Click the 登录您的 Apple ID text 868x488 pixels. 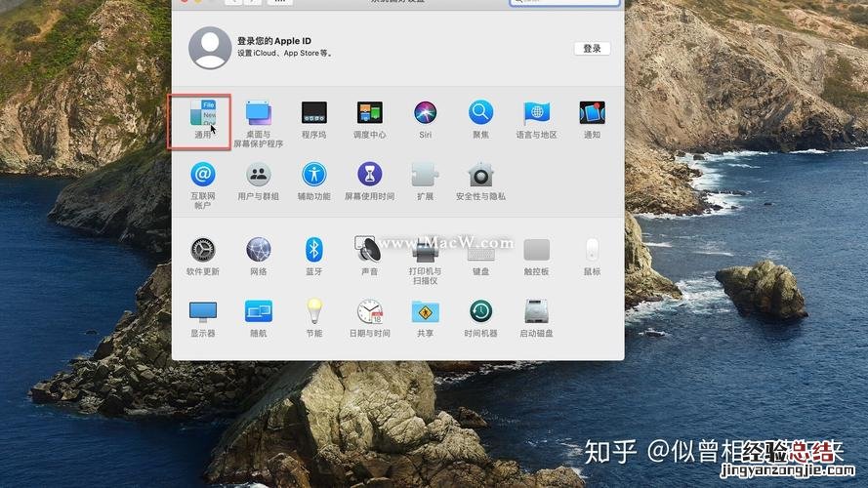tap(274, 41)
